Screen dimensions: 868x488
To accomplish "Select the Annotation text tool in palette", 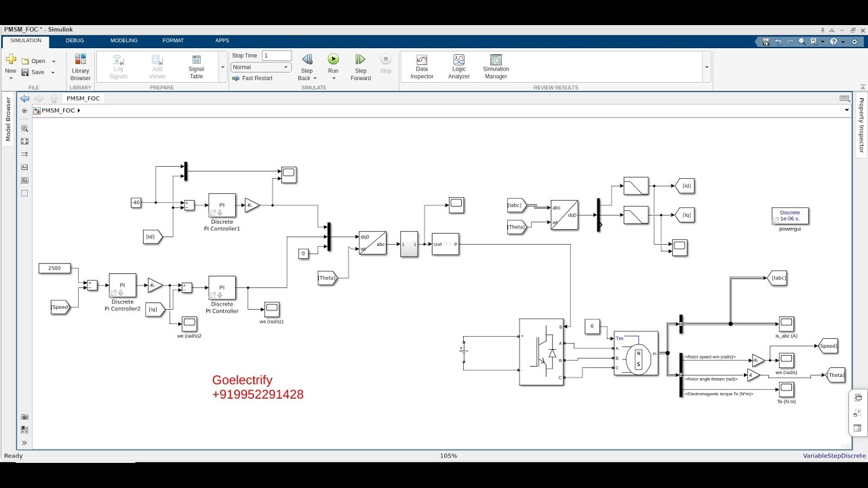I will tap(24, 167).
